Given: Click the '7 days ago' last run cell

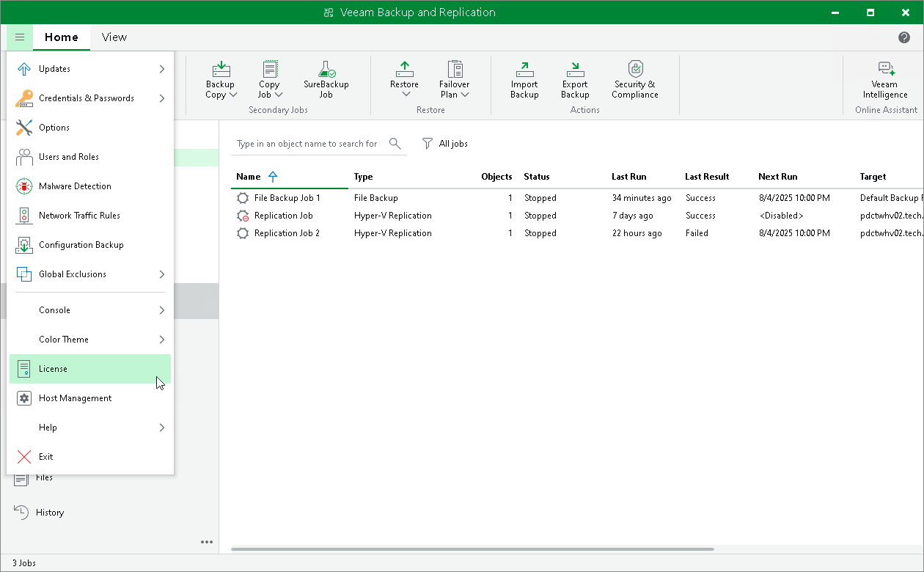Looking at the screenshot, I should pyautogui.click(x=633, y=216).
